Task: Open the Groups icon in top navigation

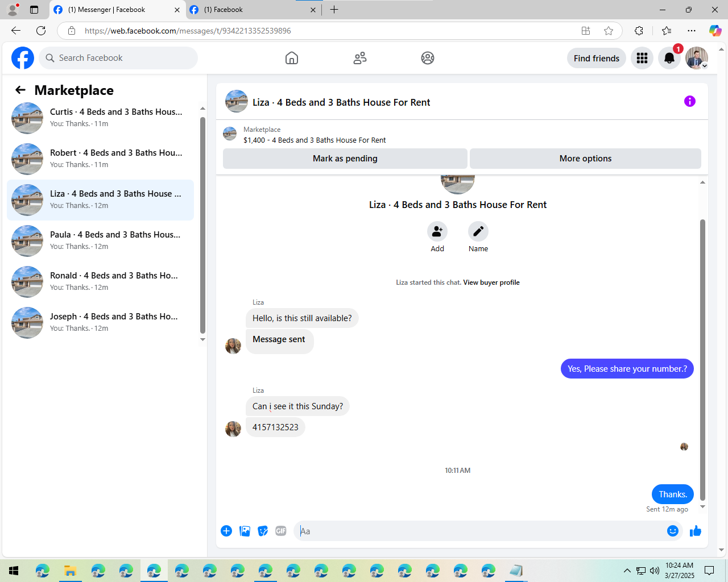Action: tap(428, 58)
